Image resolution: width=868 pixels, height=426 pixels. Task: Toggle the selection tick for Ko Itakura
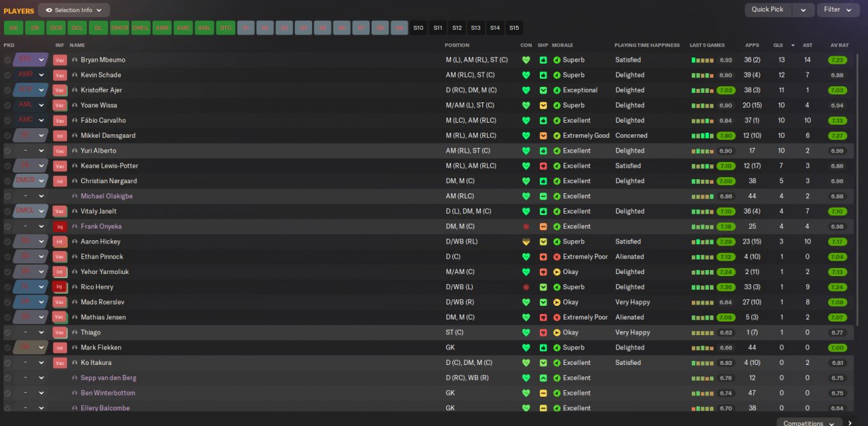(7, 363)
